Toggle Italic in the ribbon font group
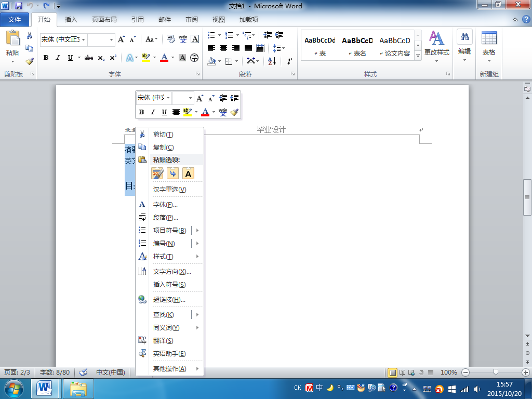This screenshot has width=532, height=399. 58,58
